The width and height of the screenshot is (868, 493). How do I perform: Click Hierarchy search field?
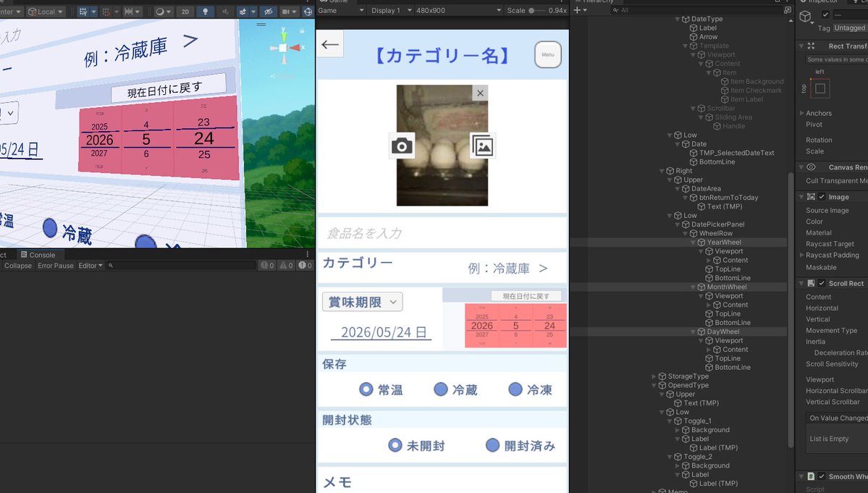[x=696, y=11]
